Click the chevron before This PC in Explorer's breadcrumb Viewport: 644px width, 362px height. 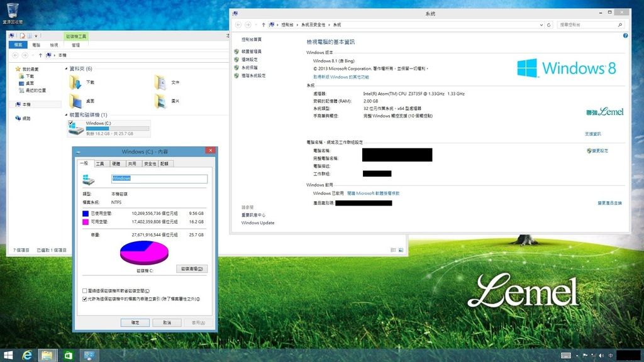point(55,55)
